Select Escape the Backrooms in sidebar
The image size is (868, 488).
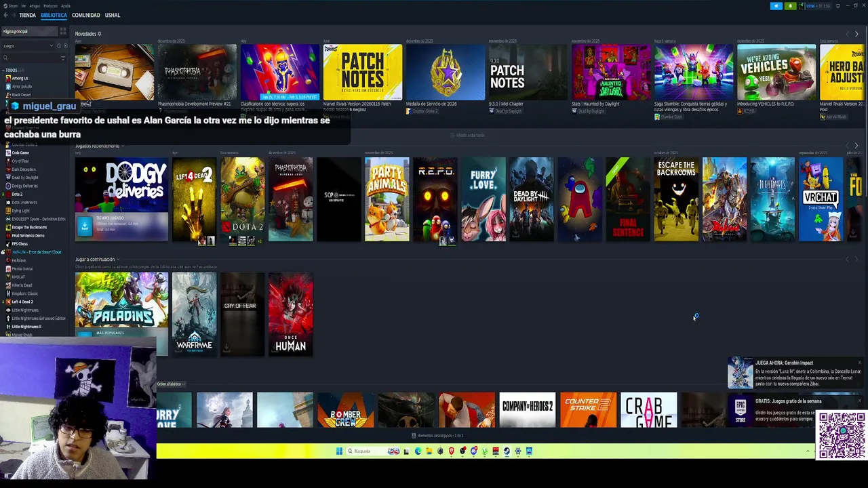(x=28, y=227)
